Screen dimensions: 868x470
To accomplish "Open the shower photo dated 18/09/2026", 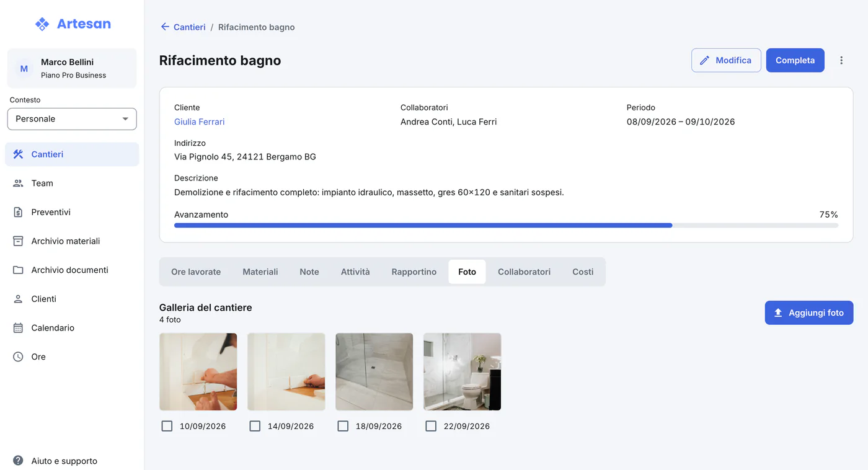I will click(x=374, y=372).
